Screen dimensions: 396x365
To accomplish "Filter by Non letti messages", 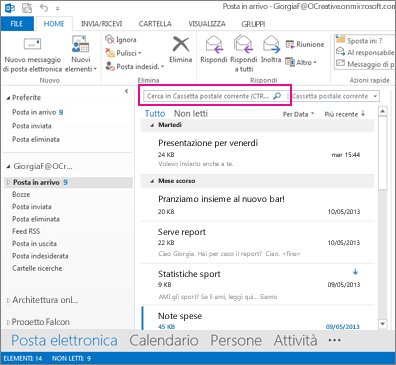I will coord(191,114).
